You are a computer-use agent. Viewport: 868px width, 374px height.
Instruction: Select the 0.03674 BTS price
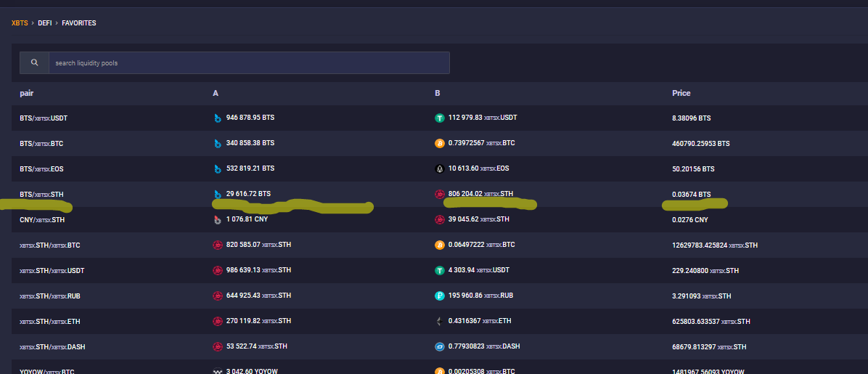point(692,195)
